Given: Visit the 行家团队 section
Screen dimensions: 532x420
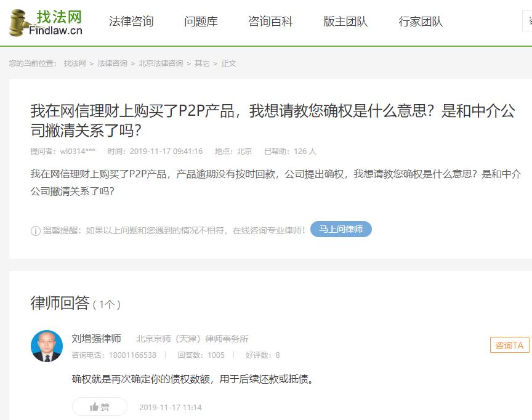Looking at the screenshot, I should 422,20.
